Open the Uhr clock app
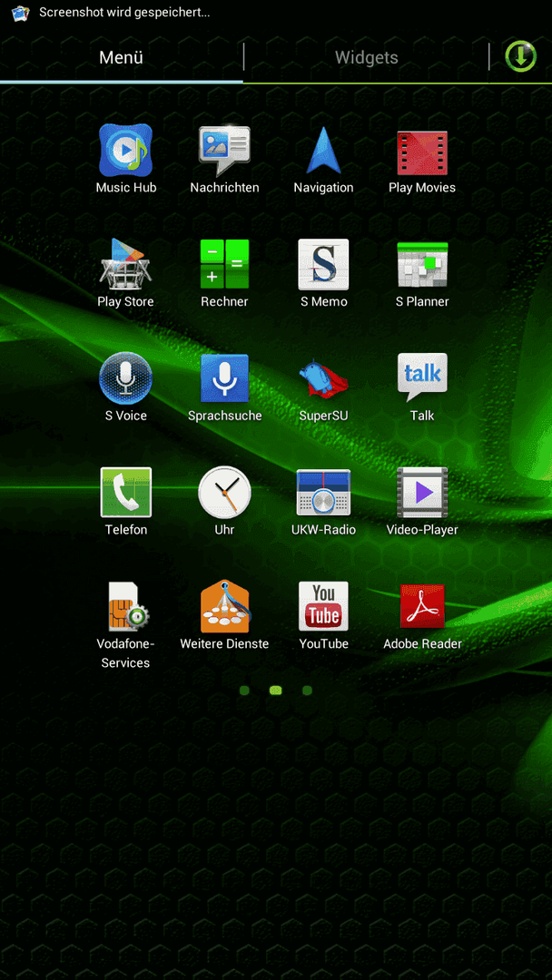Viewport: 552px width, 980px height. point(224,493)
